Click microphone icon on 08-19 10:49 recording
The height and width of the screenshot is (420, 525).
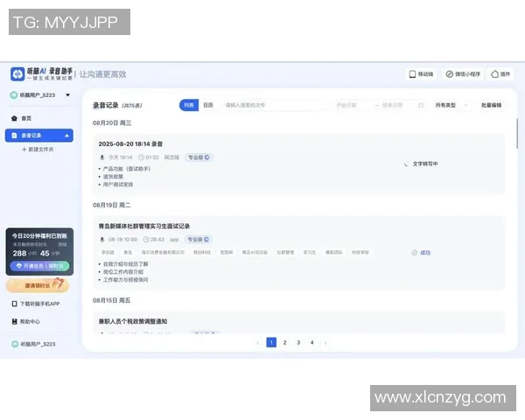[x=102, y=240]
